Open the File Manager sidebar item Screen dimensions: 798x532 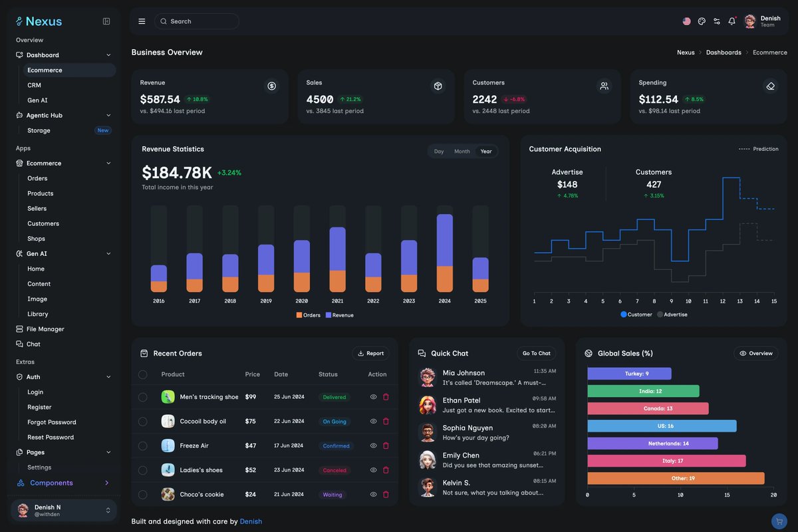tap(45, 329)
